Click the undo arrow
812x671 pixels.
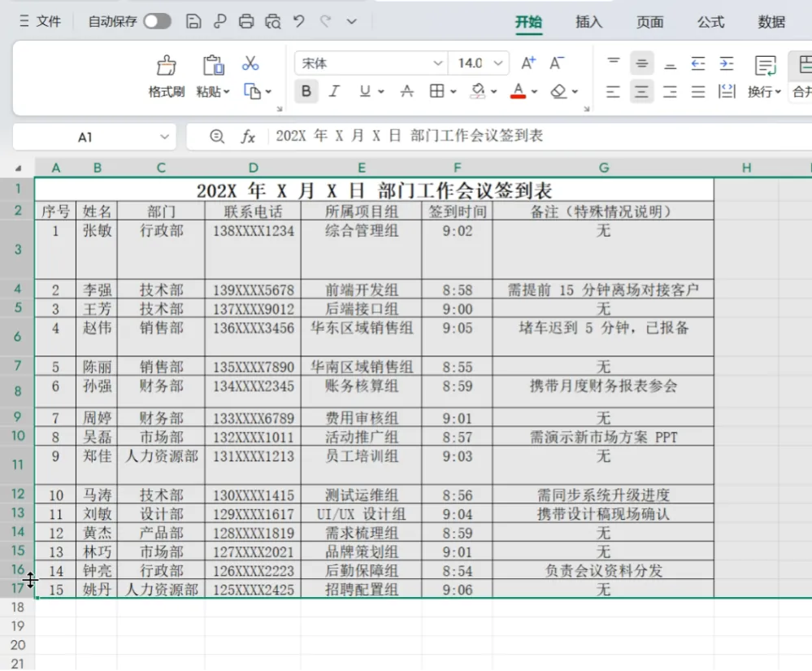click(x=299, y=21)
